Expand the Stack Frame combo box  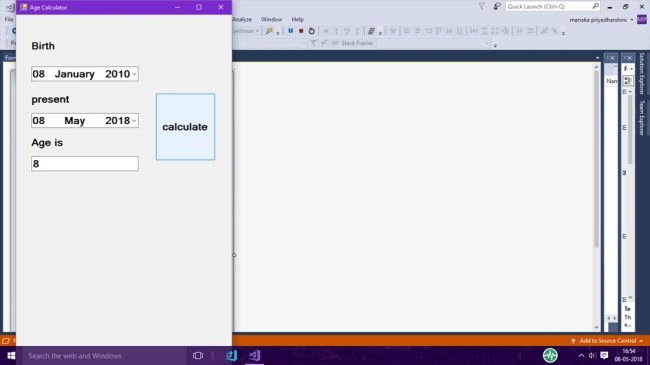[x=487, y=43]
